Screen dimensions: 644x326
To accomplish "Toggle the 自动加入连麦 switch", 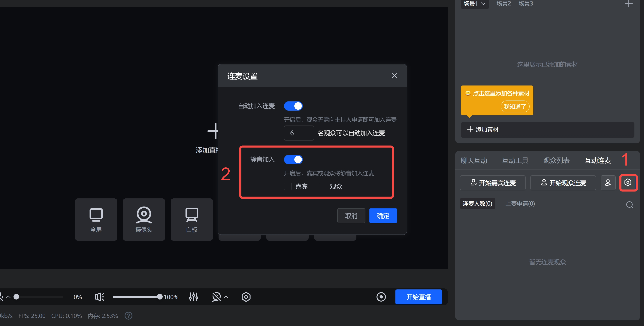I will click(293, 106).
